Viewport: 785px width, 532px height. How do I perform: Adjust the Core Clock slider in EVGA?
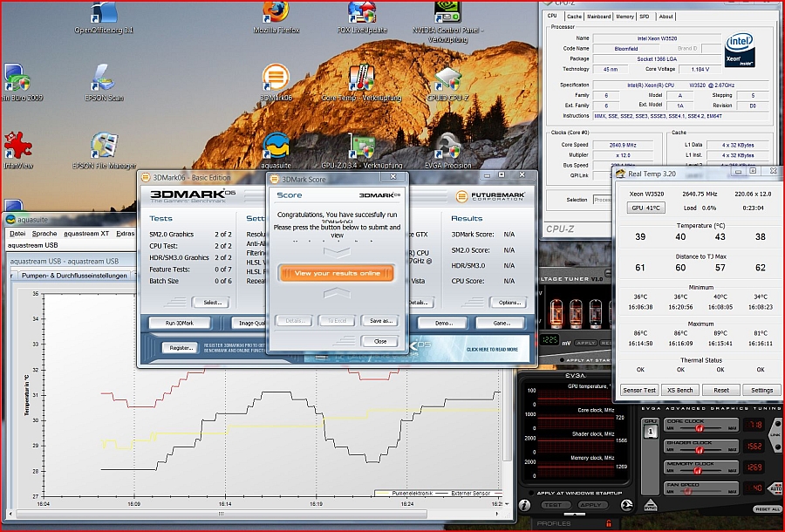pyautogui.click(x=700, y=428)
